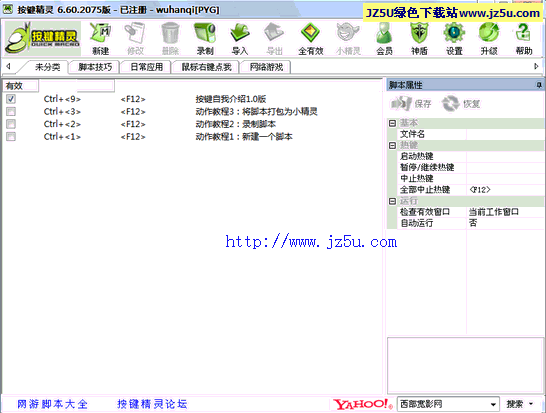Select script 动作教程3：将脚本打包为小精灵

pyautogui.click(x=256, y=111)
